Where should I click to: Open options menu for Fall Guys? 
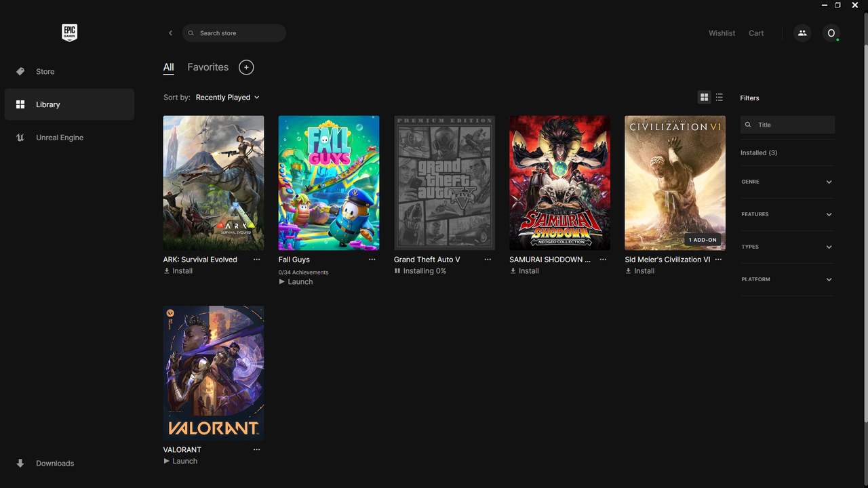[x=372, y=260]
